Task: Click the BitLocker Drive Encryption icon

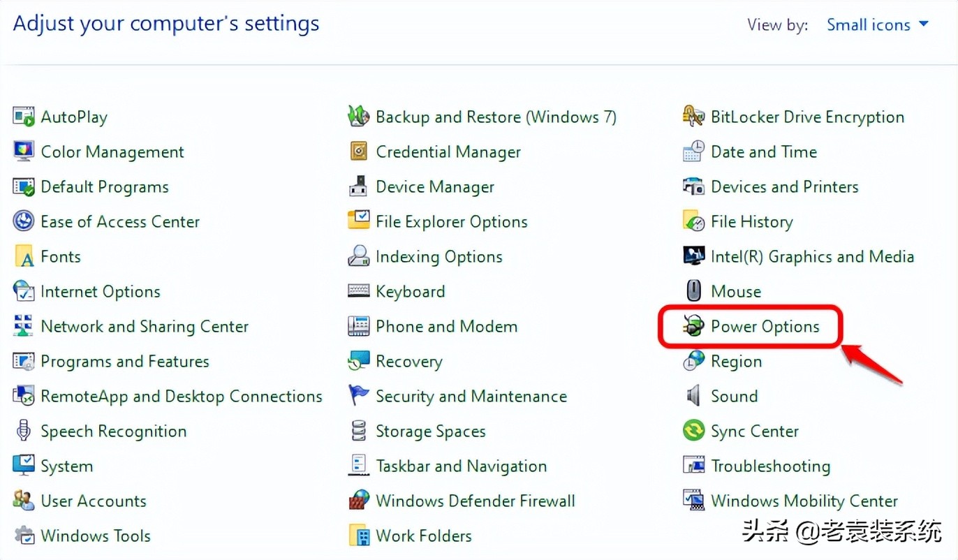Action: coord(693,117)
